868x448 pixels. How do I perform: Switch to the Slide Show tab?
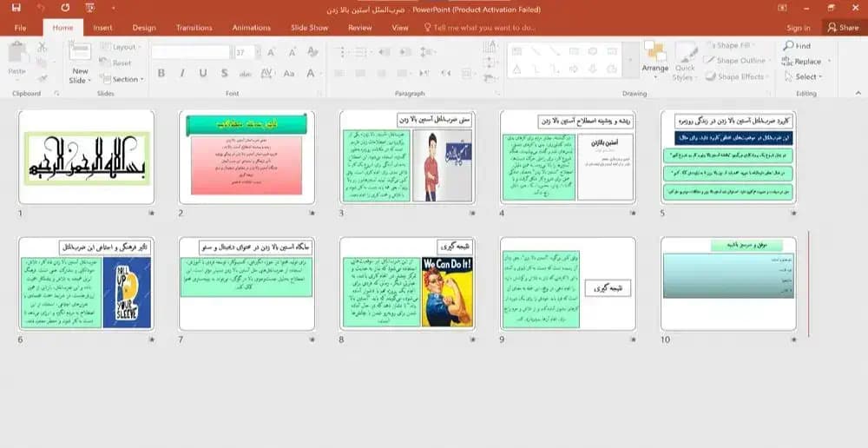(x=310, y=28)
